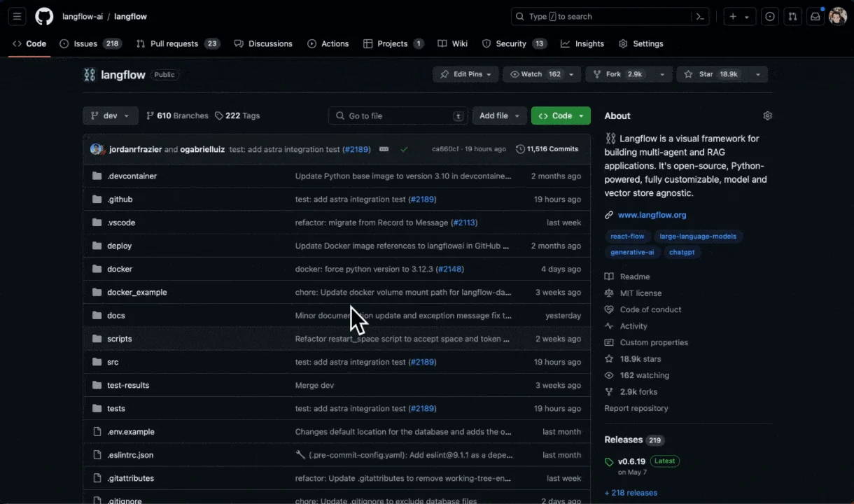Expand commit message ellipsis button
The image size is (854, 504).
(384, 149)
